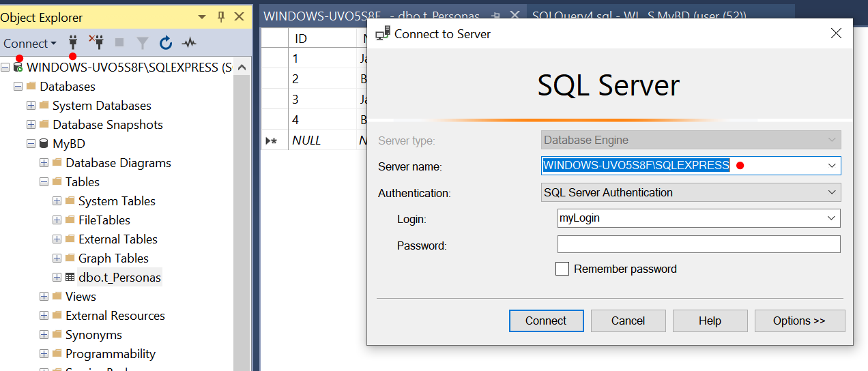
Task: Click the Connect button in the dialog
Action: tap(547, 321)
